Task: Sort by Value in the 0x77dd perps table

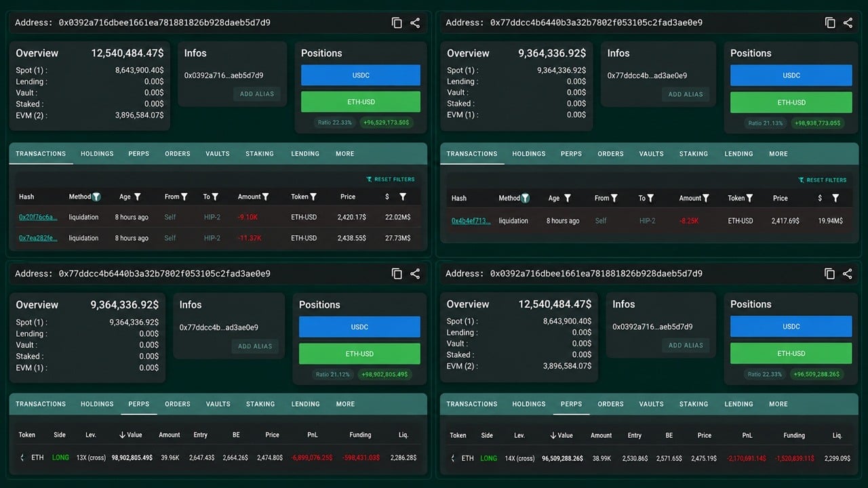Action: (x=131, y=435)
